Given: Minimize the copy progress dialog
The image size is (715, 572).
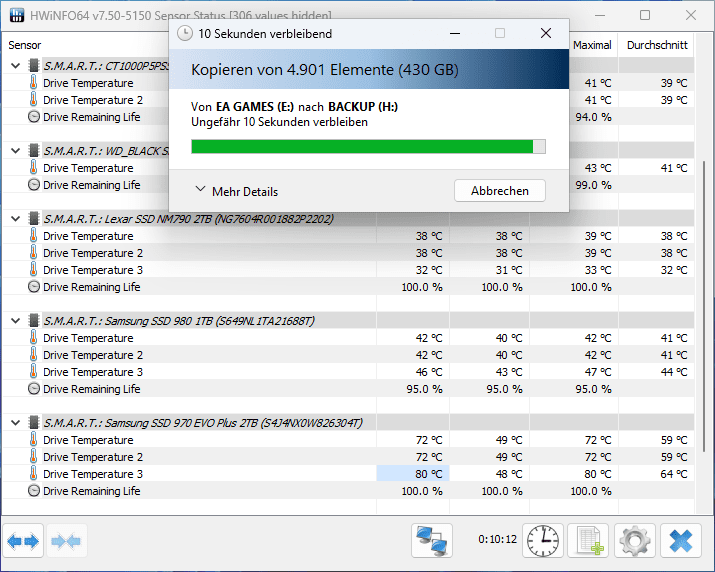Looking at the screenshot, I should (x=455, y=33).
